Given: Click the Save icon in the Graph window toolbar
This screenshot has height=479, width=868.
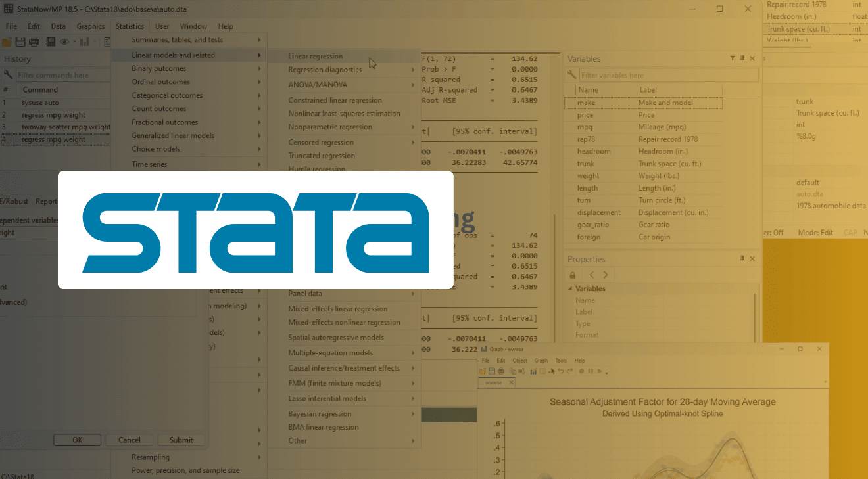Looking at the screenshot, I should (492, 371).
